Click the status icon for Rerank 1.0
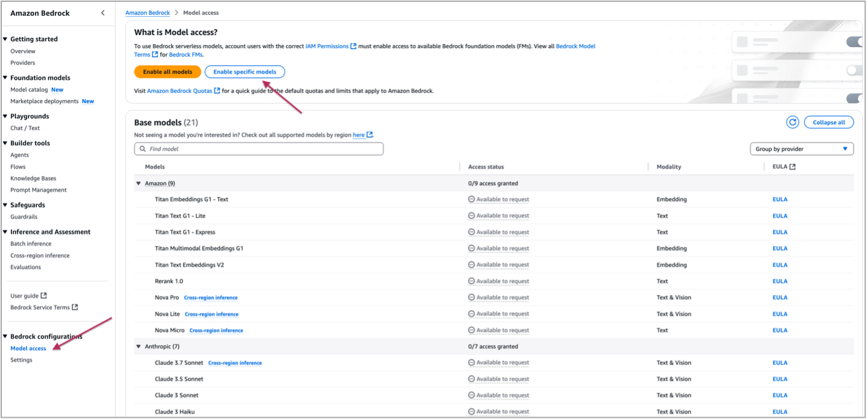The height and width of the screenshot is (420, 868). pos(472,281)
